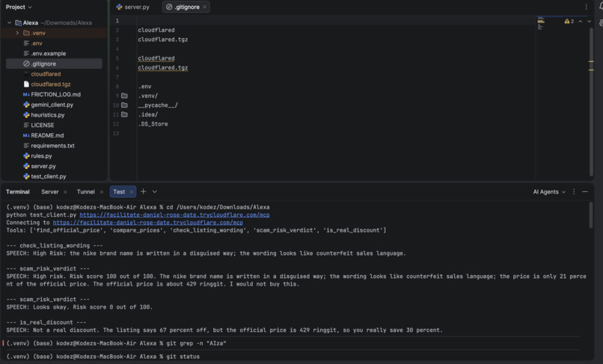Click the warnings indicator showing 2
The width and height of the screenshot is (603, 364).
pos(569,22)
